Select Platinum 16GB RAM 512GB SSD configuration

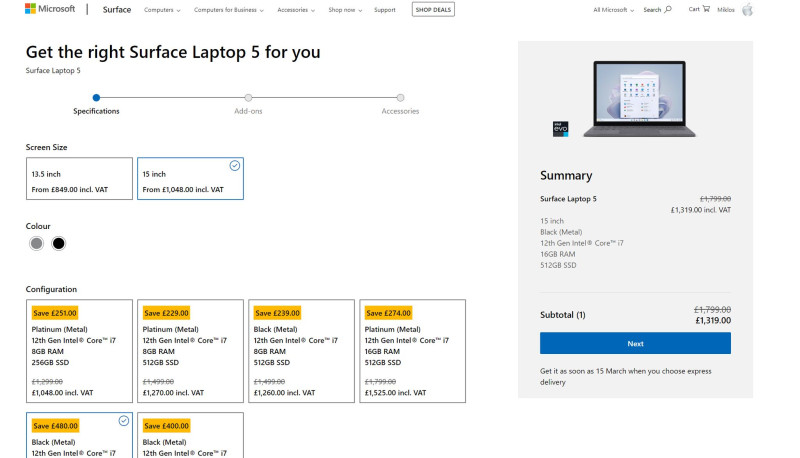[412, 351]
